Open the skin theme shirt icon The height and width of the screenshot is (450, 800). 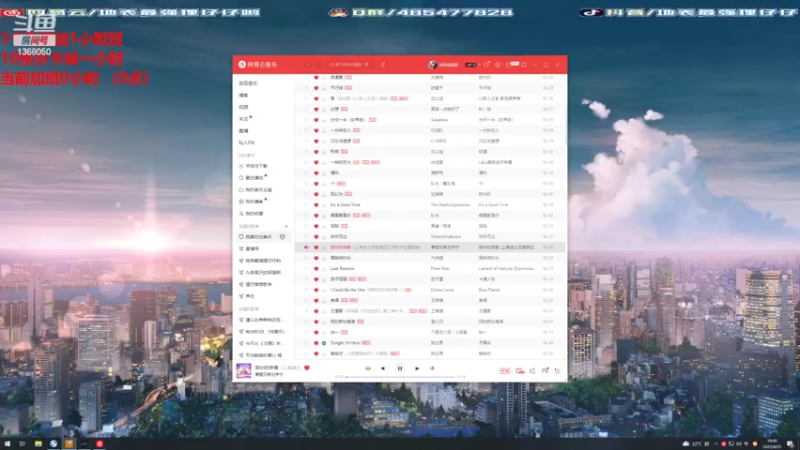click(487, 65)
